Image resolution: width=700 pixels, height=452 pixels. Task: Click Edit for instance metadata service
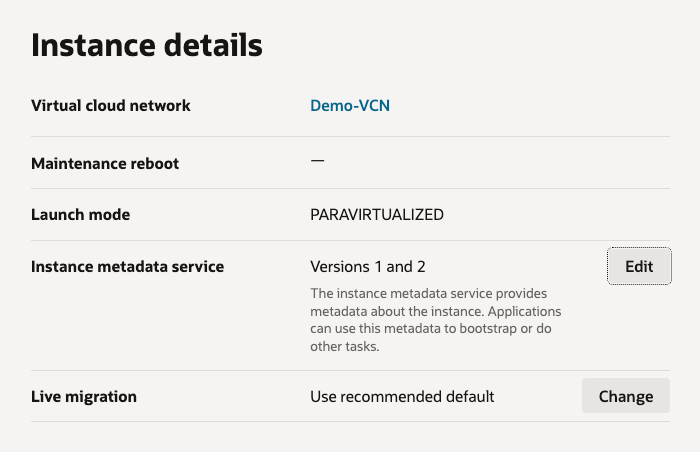coord(639,266)
